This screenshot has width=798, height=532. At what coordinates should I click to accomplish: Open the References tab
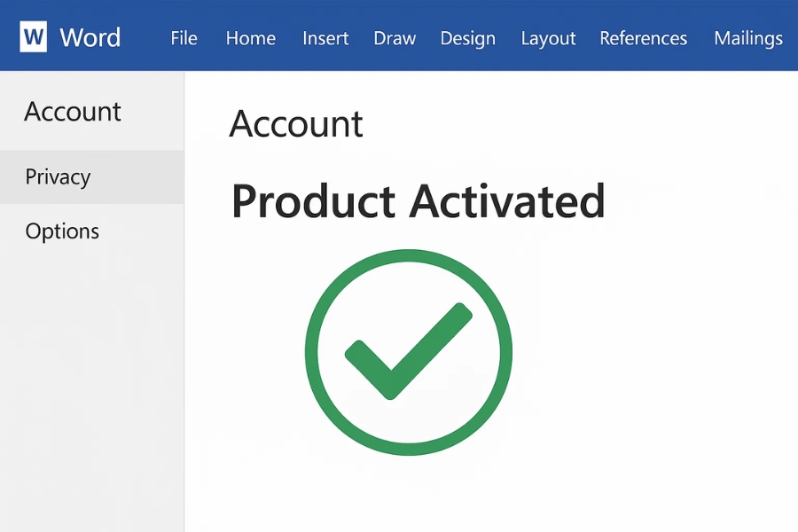(643, 39)
